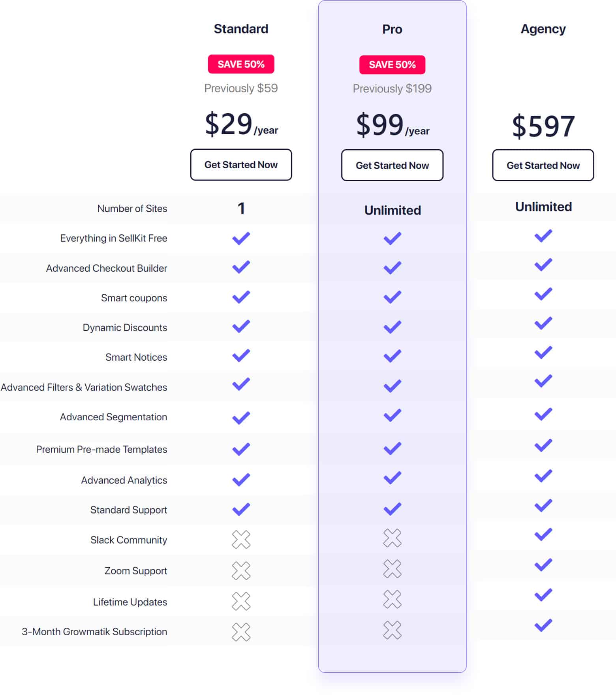
Task: Click the Standard checkmark for Advanced Analytics
Action: pos(241,480)
